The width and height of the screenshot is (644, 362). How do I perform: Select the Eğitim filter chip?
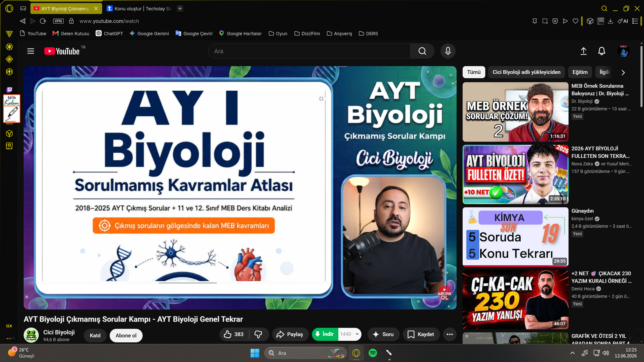580,72
